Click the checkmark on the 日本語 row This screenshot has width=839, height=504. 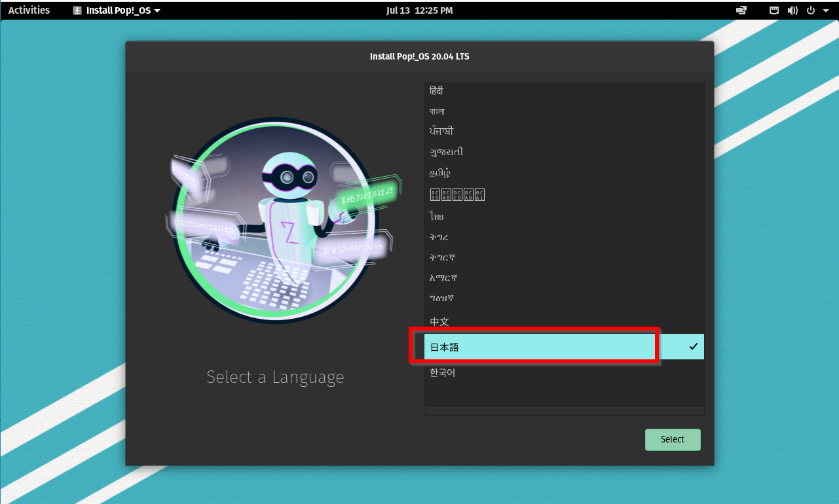[694, 347]
